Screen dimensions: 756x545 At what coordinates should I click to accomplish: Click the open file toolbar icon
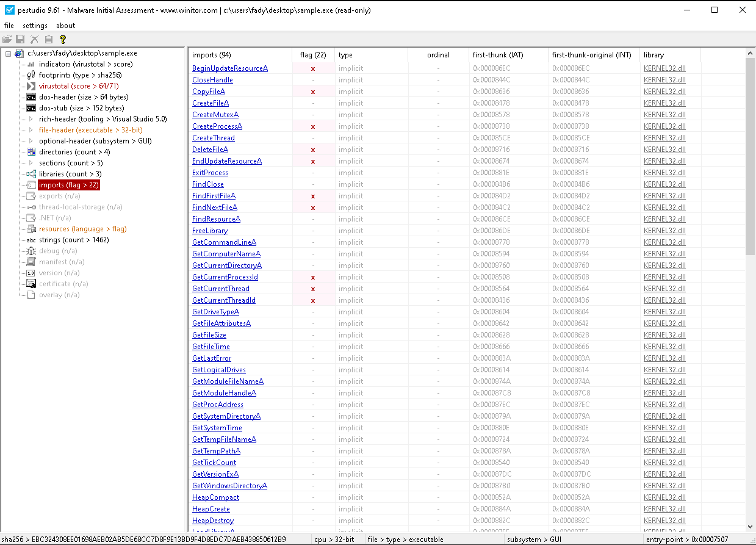coord(7,39)
